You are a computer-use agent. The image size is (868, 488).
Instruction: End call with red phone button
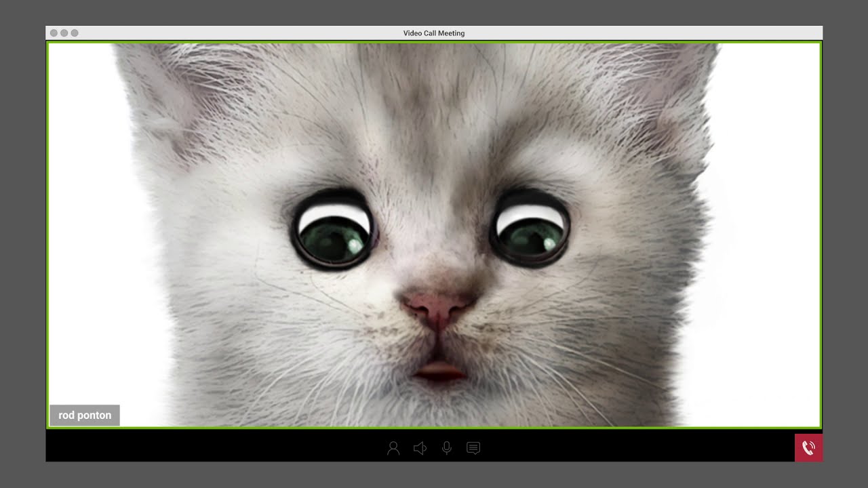[x=808, y=447]
